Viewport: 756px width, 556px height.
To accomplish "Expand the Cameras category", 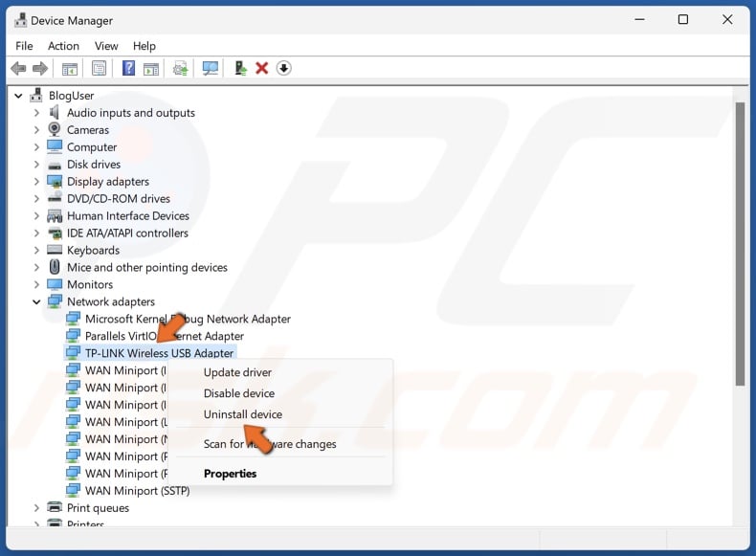I will (x=36, y=130).
